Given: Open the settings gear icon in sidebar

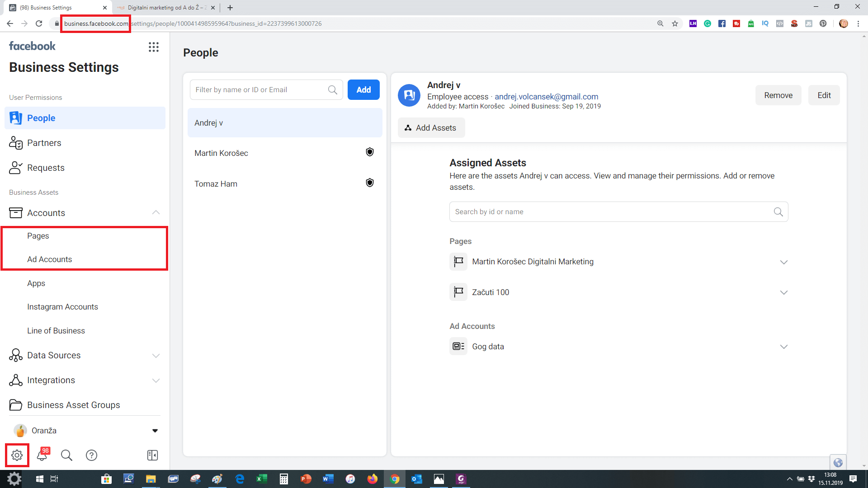Looking at the screenshot, I should click(x=17, y=455).
